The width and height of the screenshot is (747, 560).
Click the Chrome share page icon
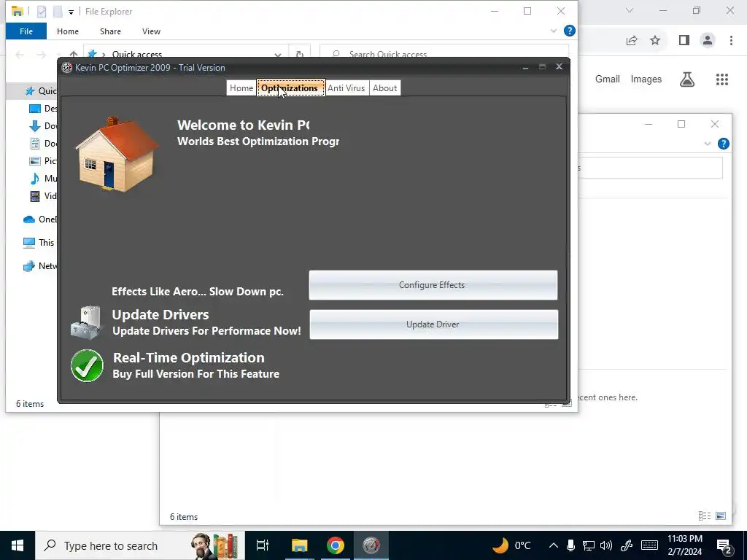(x=632, y=41)
